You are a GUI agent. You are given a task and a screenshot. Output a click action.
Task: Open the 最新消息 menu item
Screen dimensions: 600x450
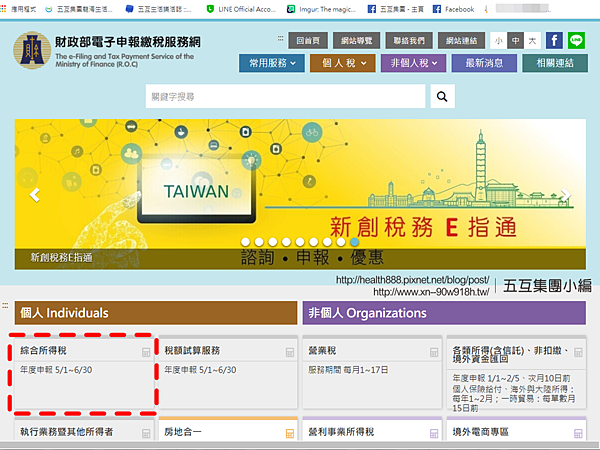point(484,63)
